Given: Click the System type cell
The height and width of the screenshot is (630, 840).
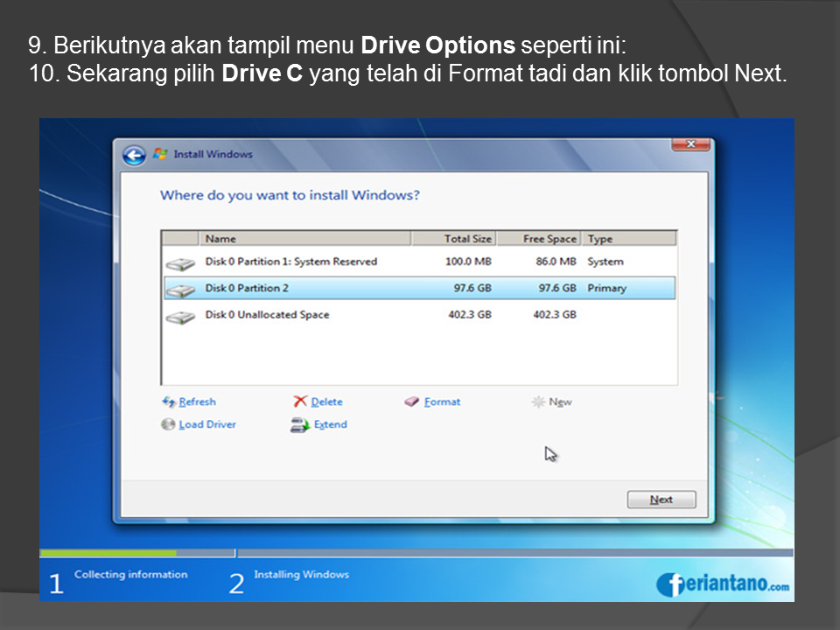Looking at the screenshot, I should (605, 262).
